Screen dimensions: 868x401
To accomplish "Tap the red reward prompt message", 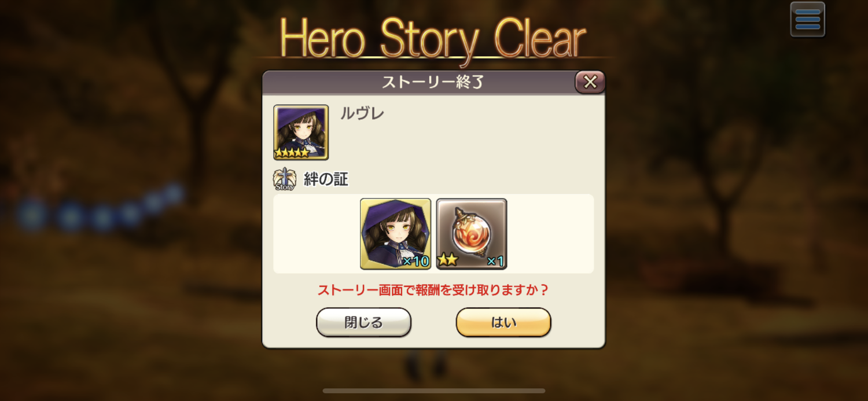I will coord(433,290).
